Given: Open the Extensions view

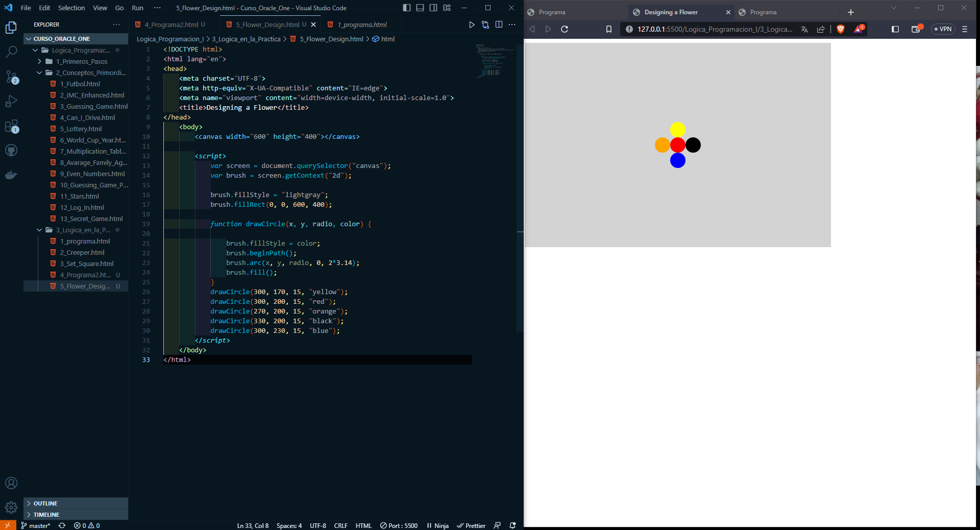Looking at the screenshot, I should pyautogui.click(x=11, y=126).
